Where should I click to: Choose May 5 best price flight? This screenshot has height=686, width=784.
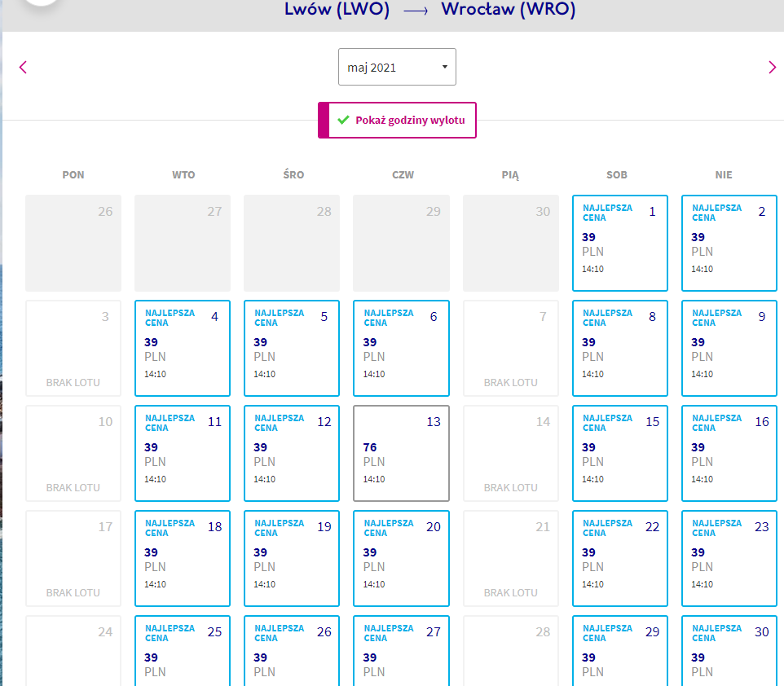coord(292,348)
